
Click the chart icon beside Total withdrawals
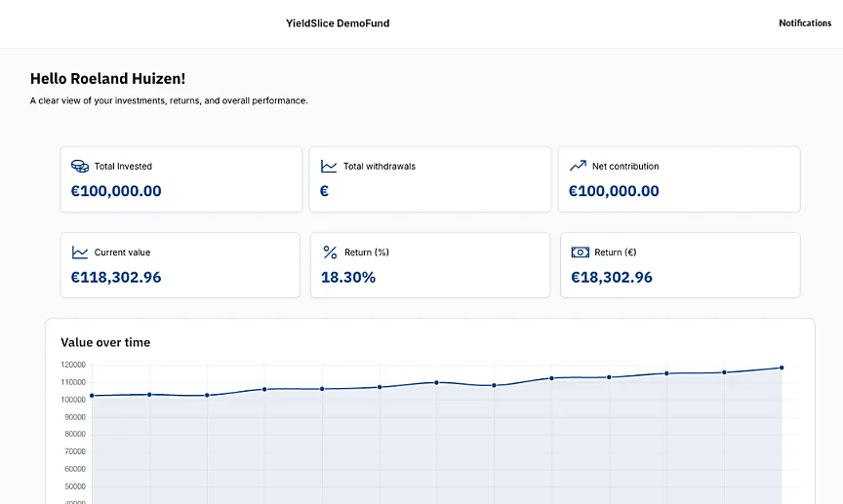click(329, 166)
